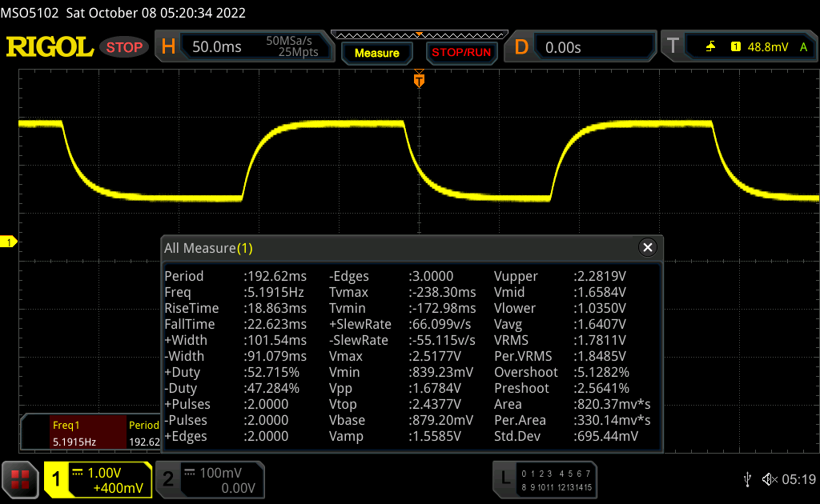Click the T trigger label icon
820x504 pixels.
(674, 47)
